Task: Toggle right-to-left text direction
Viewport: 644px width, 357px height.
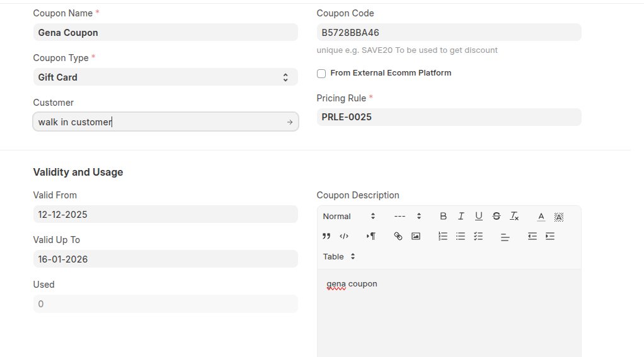Action: pyautogui.click(x=371, y=236)
